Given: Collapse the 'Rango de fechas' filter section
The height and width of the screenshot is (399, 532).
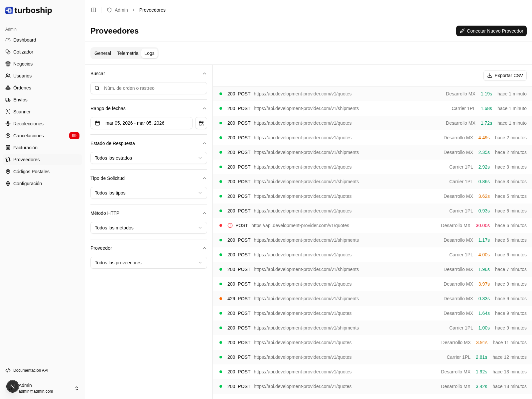Looking at the screenshot, I should (x=204, y=108).
